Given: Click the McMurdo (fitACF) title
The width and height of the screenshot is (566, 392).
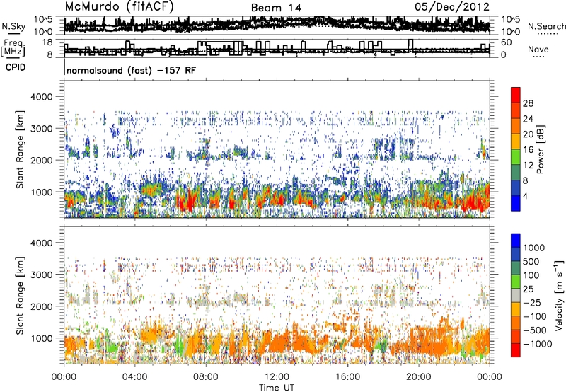Looking at the screenshot, I should click(120, 7).
